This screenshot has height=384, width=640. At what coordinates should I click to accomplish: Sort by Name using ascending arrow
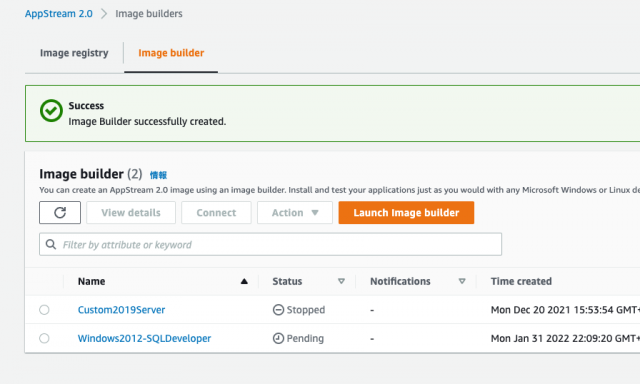click(x=244, y=281)
